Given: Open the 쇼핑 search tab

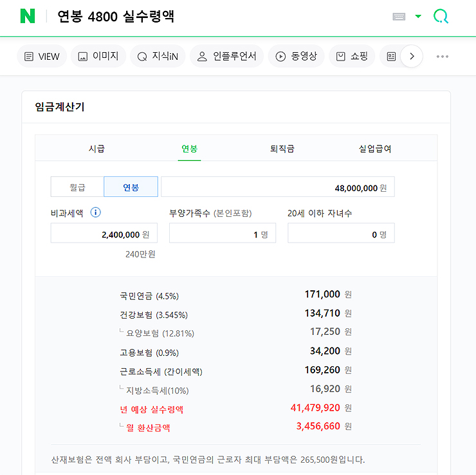Looking at the screenshot, I should click(x=352, y=56).
